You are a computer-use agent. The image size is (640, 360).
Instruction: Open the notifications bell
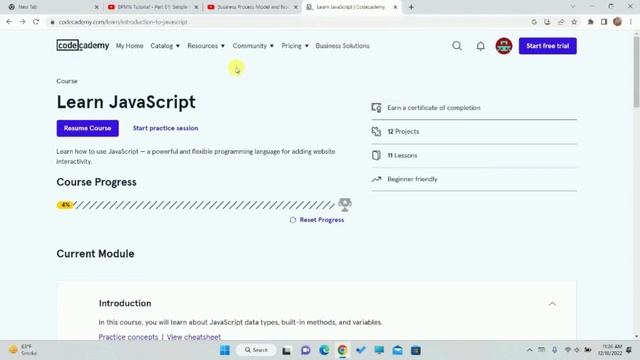pos(480,46)
